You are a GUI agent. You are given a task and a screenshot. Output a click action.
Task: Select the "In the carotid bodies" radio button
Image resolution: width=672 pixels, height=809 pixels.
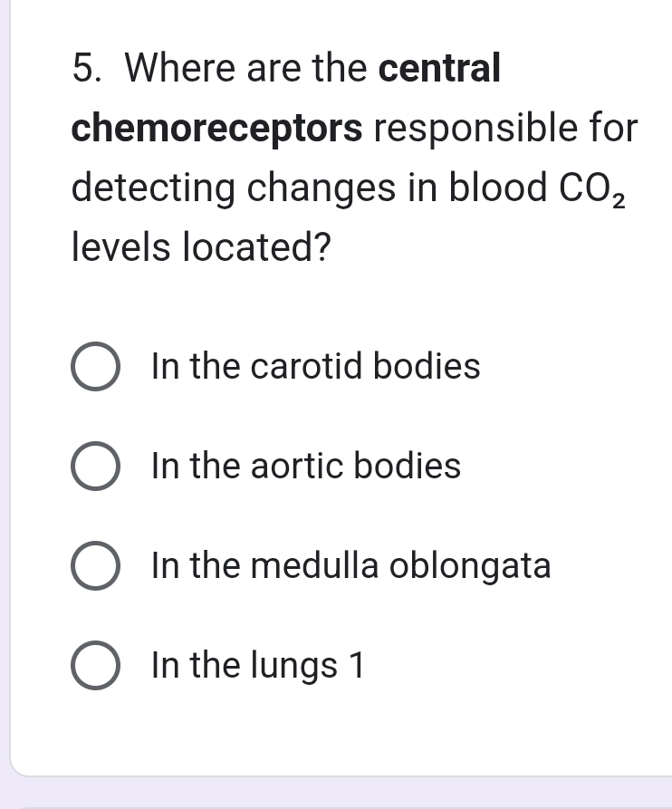pyautogui.click(x=95, y=367)
